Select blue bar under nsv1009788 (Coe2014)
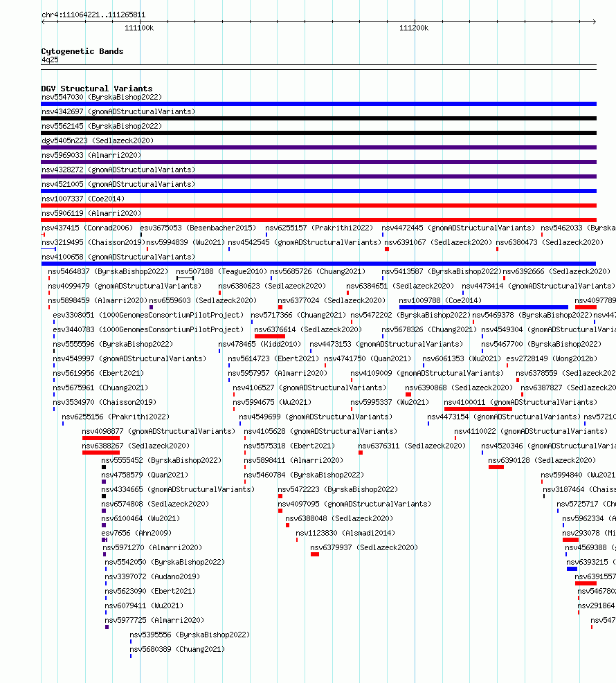The width and height of the screenshot is (616, 683). (484, 307)
